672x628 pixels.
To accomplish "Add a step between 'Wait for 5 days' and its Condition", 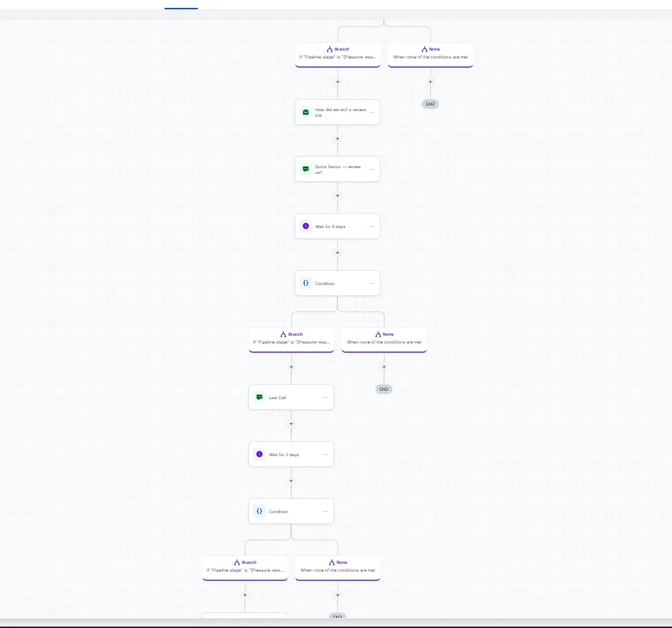I will click(337, 253).
